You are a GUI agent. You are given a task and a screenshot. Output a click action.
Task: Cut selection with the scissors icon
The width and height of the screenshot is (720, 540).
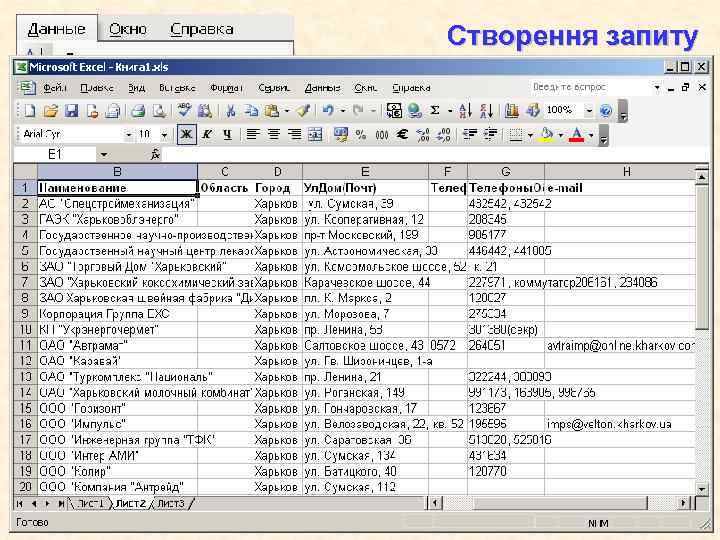pyautogui.click(x=231, y=111)
